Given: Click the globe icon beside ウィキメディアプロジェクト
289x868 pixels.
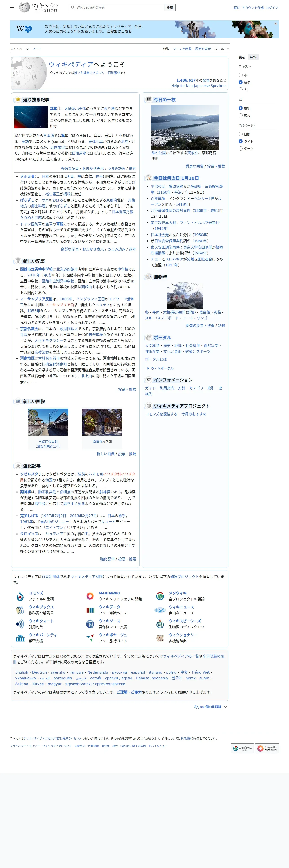Looking at the screenshot, I should 148,405.
